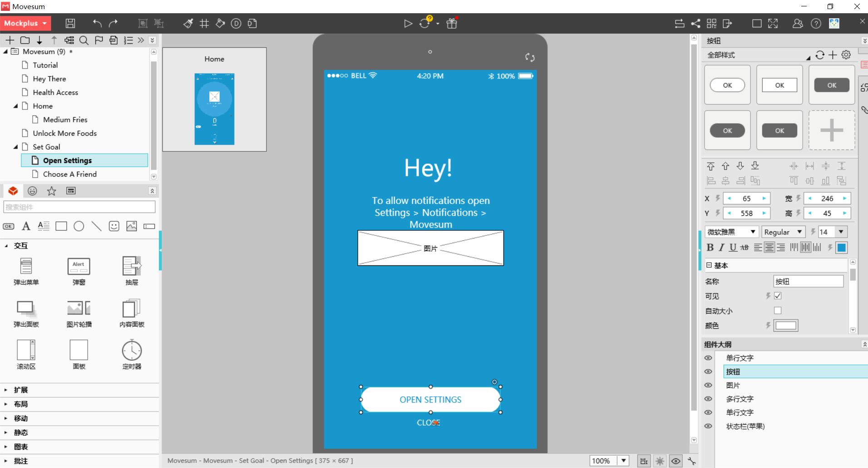Click the 名称 name input field
The height and width of the screenshot is (468, 868).
[x=808, y=281]
